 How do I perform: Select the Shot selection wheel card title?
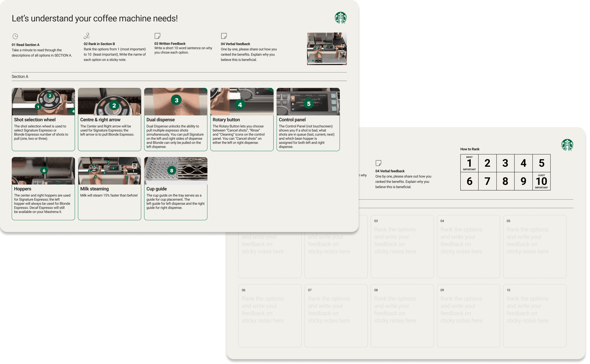click(35, 120)
